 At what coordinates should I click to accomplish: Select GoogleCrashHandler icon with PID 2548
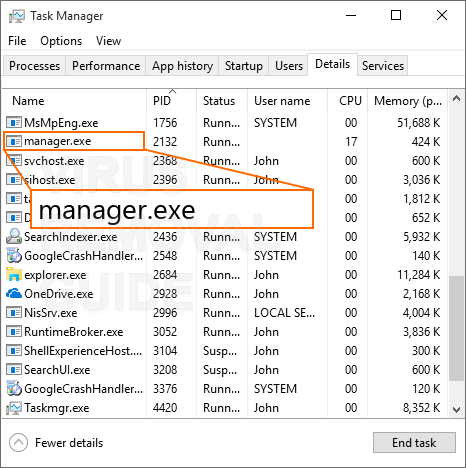(14, 256)
